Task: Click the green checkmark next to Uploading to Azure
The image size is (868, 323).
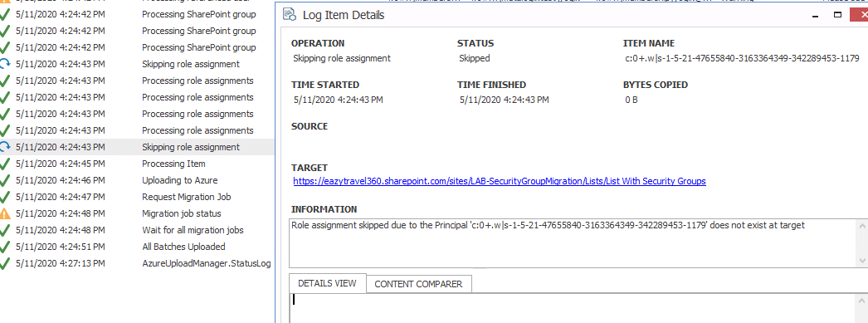Action: click(5, 180)
